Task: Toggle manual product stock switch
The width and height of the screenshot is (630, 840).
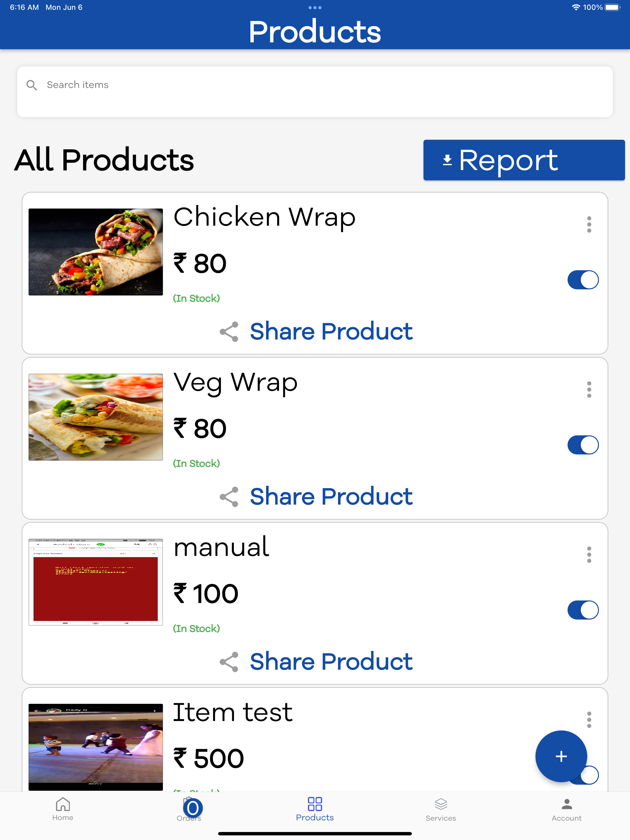Action: tap(583, 610)
